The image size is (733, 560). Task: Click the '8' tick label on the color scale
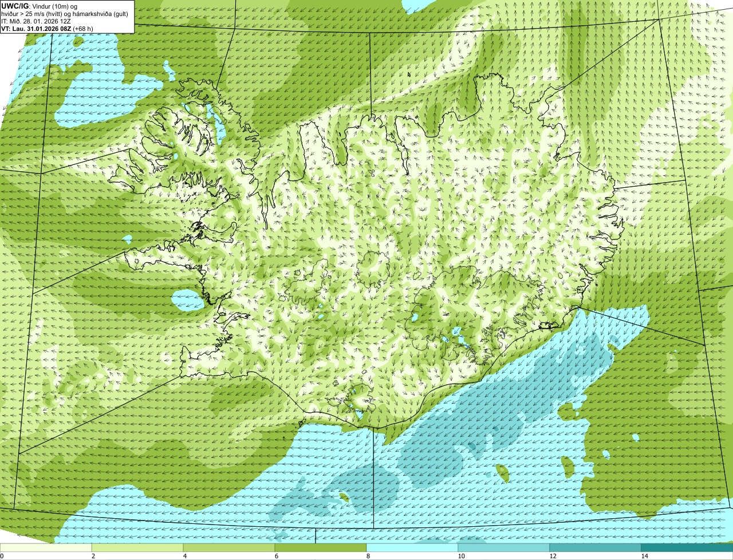(368, 556)
